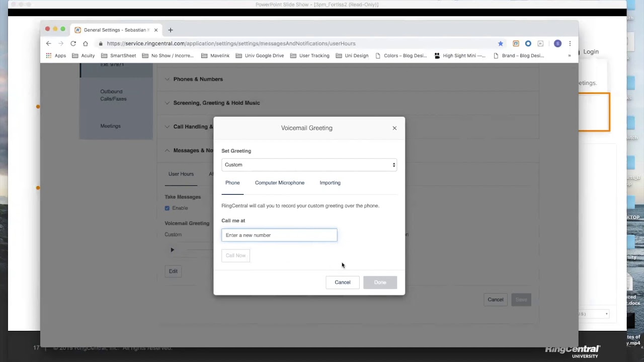The height and width of the screenshot is (362, 644).
Task: Open the Set Greeting Custom dropdown
Action: pyautogui.click(x=309, y=165)
